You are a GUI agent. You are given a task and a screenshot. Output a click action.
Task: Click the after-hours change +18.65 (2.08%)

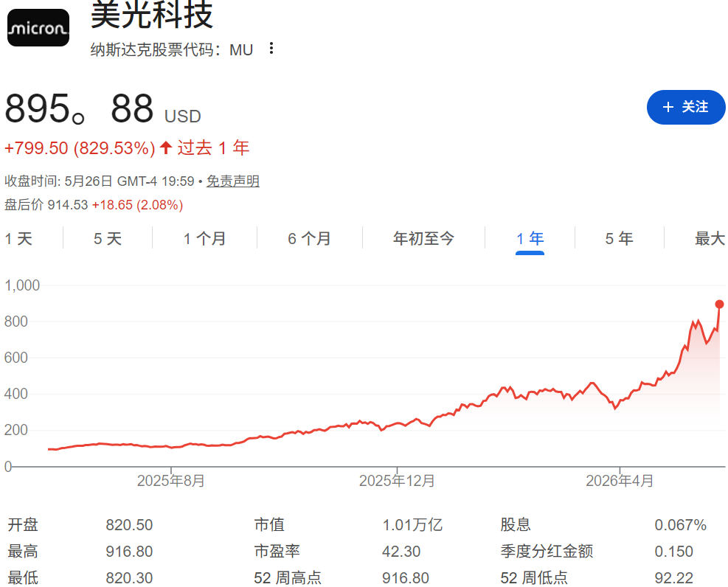(x=137, y=204)
